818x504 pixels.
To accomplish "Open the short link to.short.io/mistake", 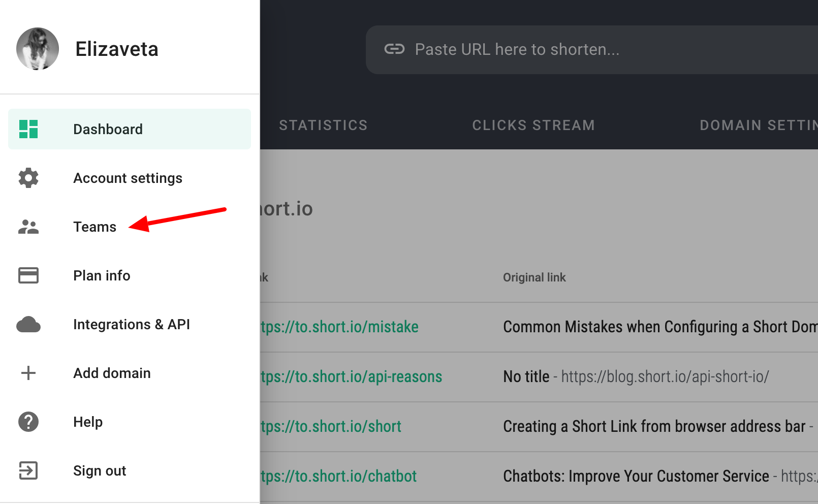I will tap(338, 327).
